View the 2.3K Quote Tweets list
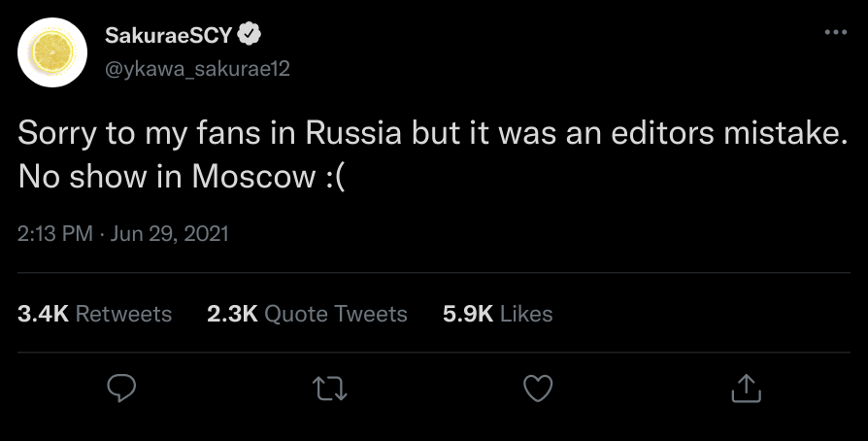The image size is (868, 441). tap(307, 314)
